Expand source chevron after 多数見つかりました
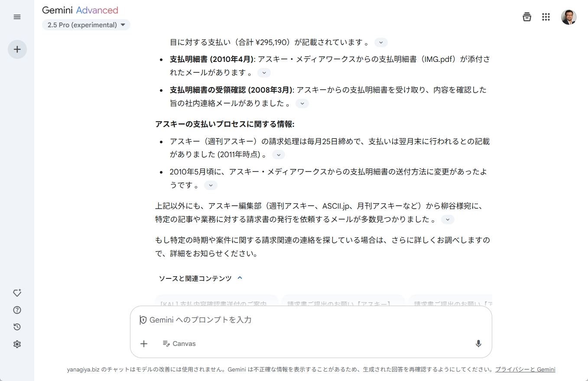Image resolution: width=588 pixels, height=381 pixels. click(x=448, y=220)
